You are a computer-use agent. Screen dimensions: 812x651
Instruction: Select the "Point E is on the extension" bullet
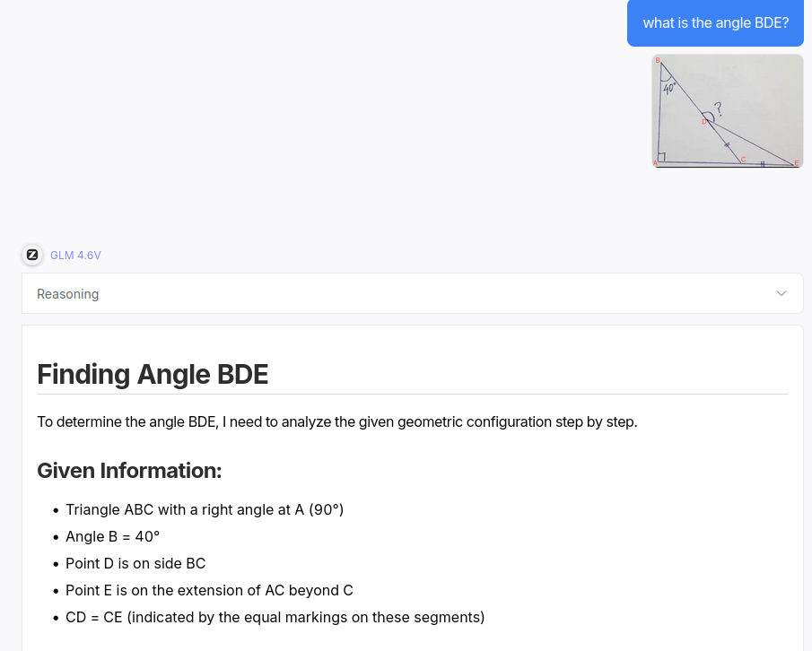click(x=209, y=591)
